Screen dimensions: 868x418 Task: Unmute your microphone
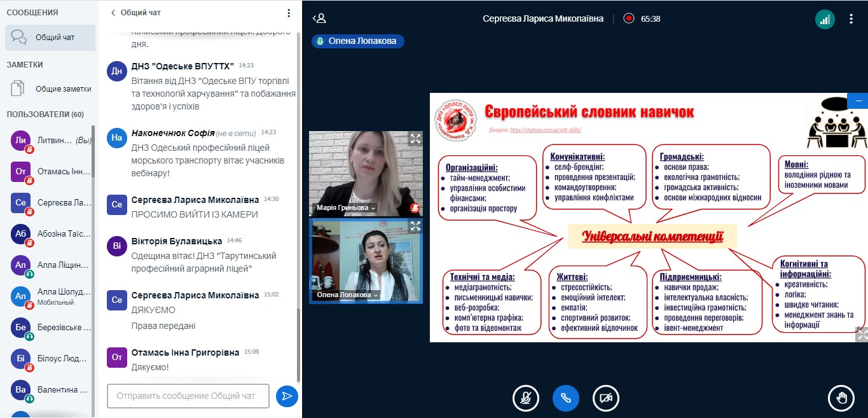[x=526, y=398]
